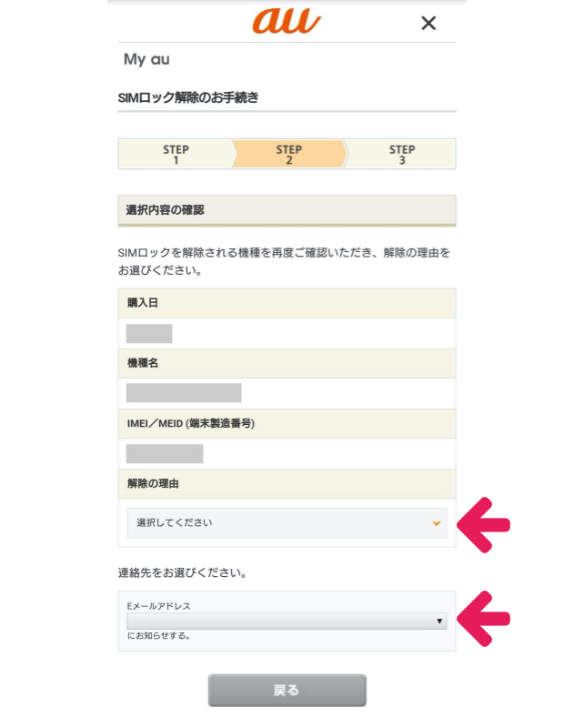Click the black arrow of email dropdown
Image resolution: width=574 pixels, height=728 pixels.
click(439, 622)
